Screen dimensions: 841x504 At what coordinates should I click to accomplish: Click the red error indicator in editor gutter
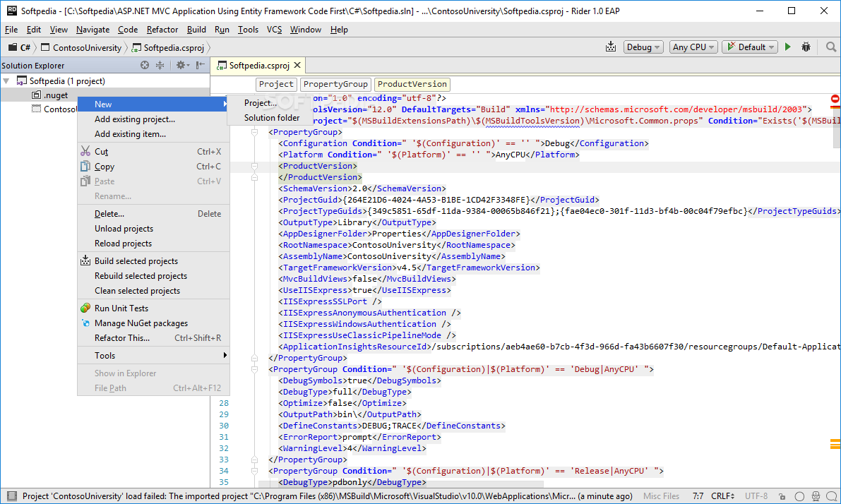coord(835,100)
